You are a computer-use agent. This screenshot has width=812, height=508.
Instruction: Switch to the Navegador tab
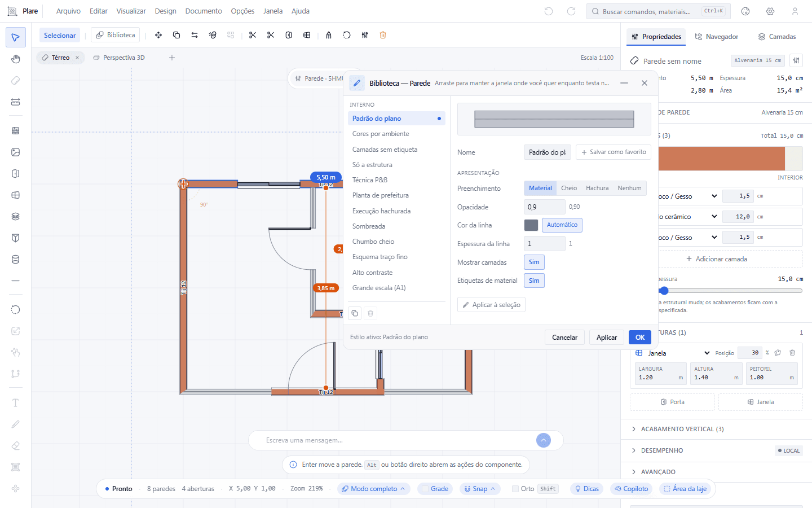click(716, 37)
